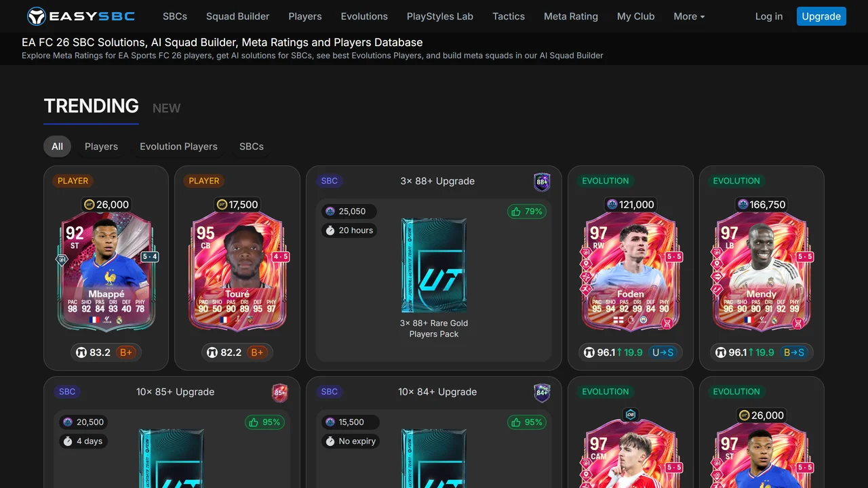Click the Mbappé 92 ST player card image
Viewport: 868px width, 488px height.
click(106, 272)
